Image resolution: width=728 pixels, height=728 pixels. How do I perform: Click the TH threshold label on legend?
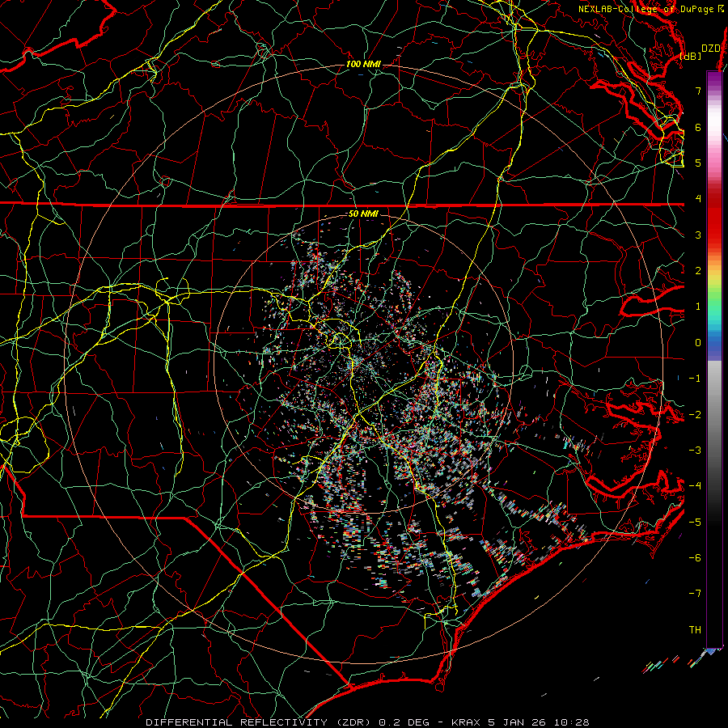click(695, 630)
